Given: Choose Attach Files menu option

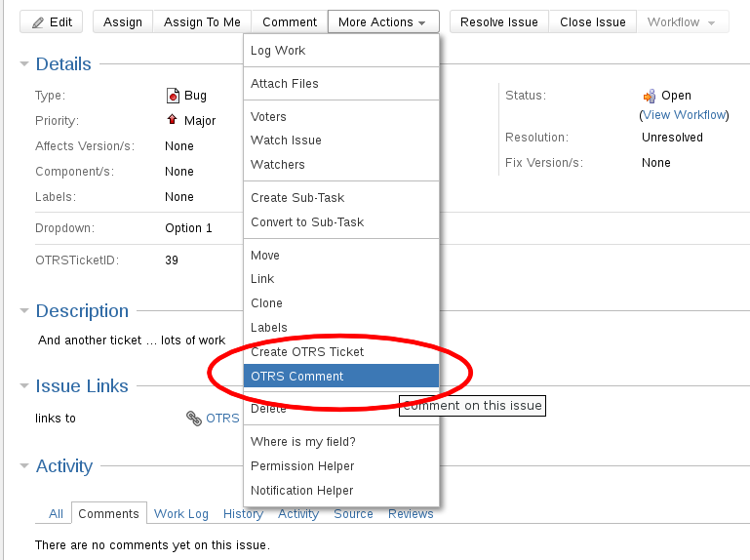Looking at the screenshot, I should (284, 84).
